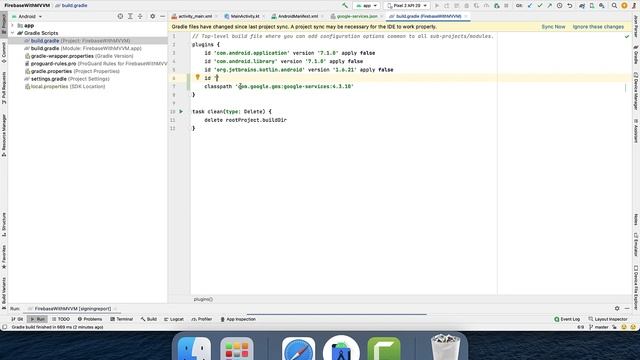The width and height of the screenshot is (640, 360).
Task: Open the Device Manager toolbar icon
Action: (592, 6)
